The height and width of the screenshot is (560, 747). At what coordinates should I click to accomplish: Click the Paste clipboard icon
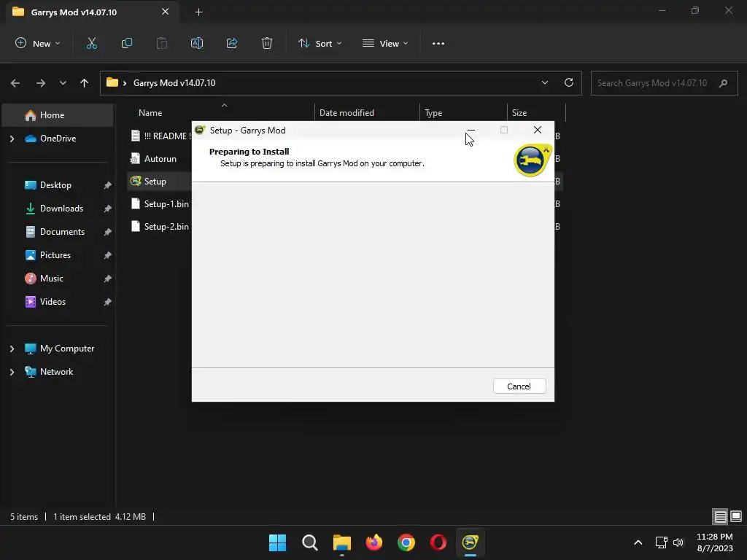click(x=162, y=43)
